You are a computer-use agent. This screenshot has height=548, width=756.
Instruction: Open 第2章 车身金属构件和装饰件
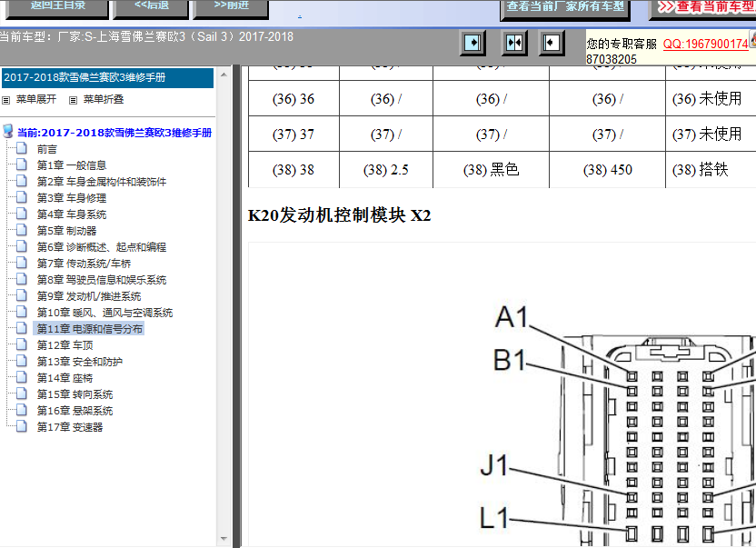[101, 182]
